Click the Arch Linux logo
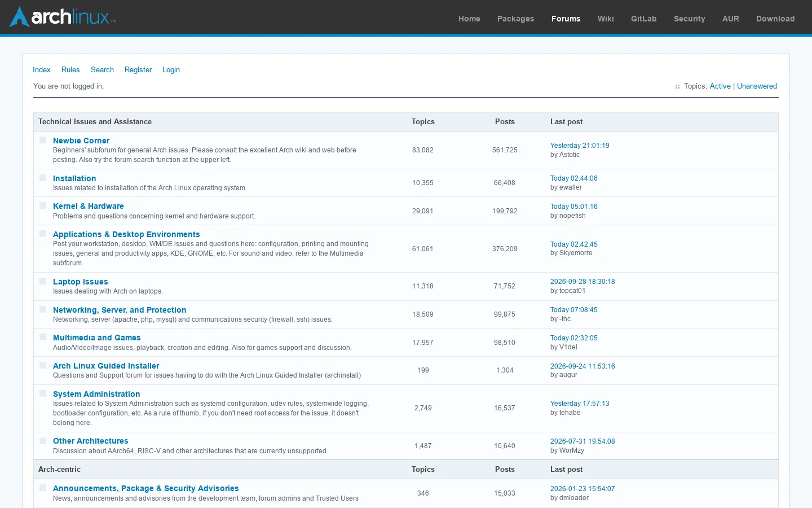The image size is (812, 508). click(x=63, y=17)
